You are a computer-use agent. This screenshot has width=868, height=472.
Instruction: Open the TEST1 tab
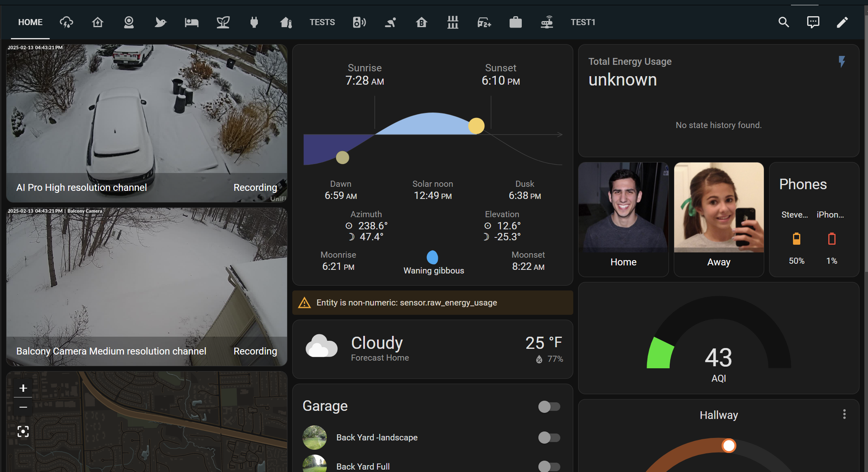pos(583,22)
